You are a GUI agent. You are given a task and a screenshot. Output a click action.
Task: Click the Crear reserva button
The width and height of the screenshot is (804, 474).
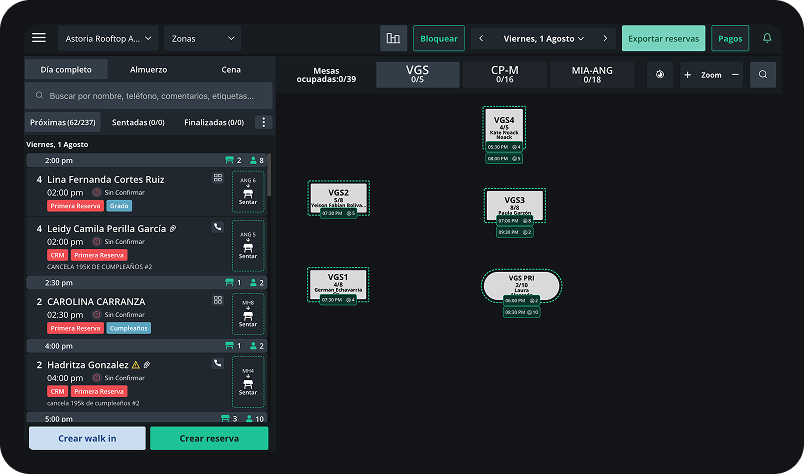pyautogui.click(x=208, y=438)
